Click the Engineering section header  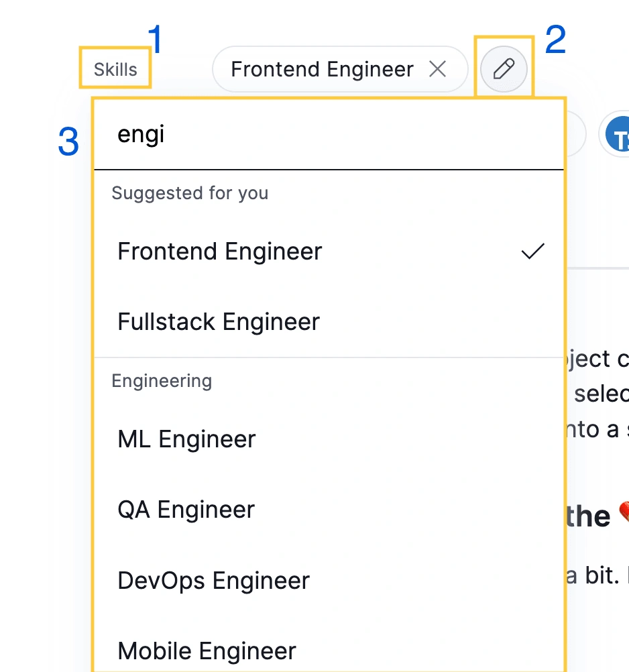coord(162,380)
